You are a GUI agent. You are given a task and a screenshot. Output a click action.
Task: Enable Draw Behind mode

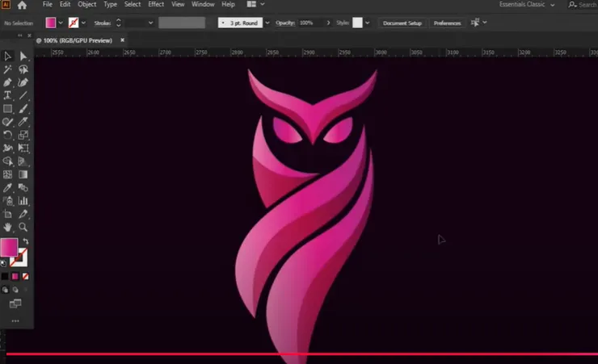pyautogui.click(x=15, y=290)
